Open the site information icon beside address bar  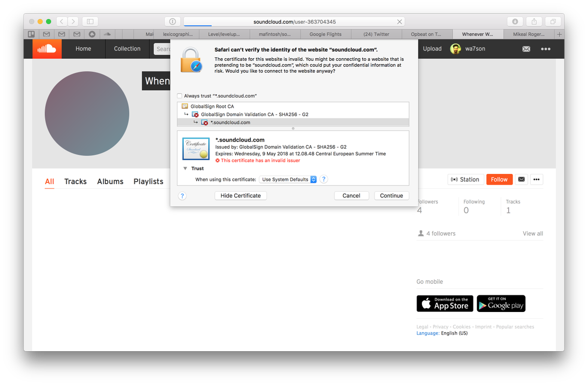172,22
